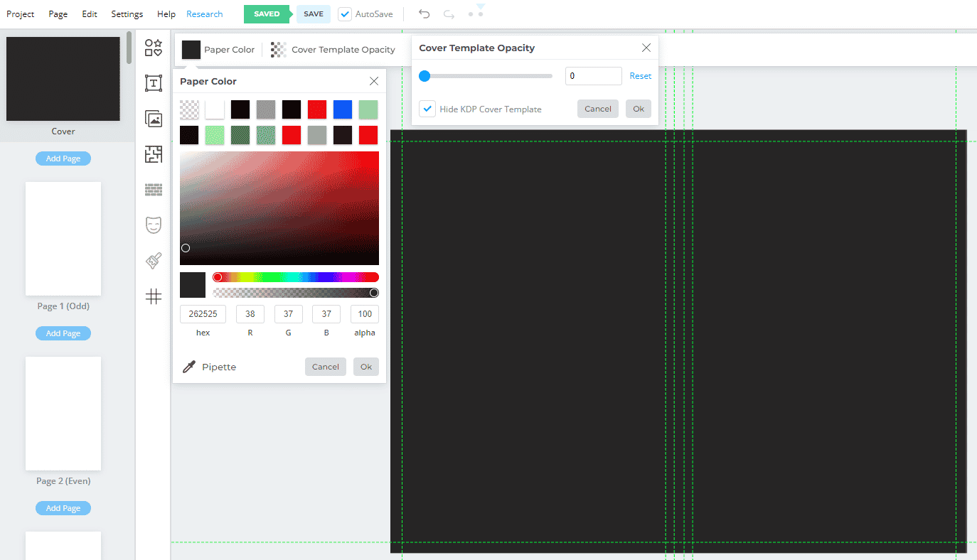Open the shapes and elements tool

pyautogui.click(x=154, y=48)
